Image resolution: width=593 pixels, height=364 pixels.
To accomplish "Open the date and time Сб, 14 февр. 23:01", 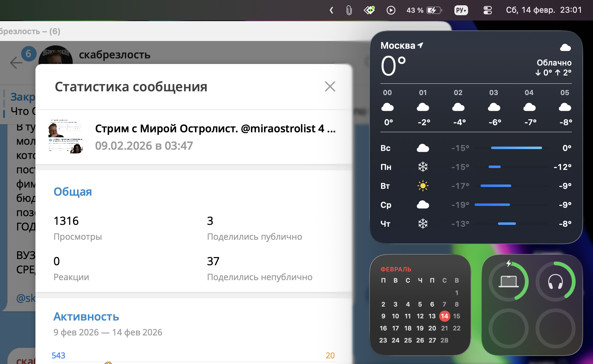I will [544, 10].
